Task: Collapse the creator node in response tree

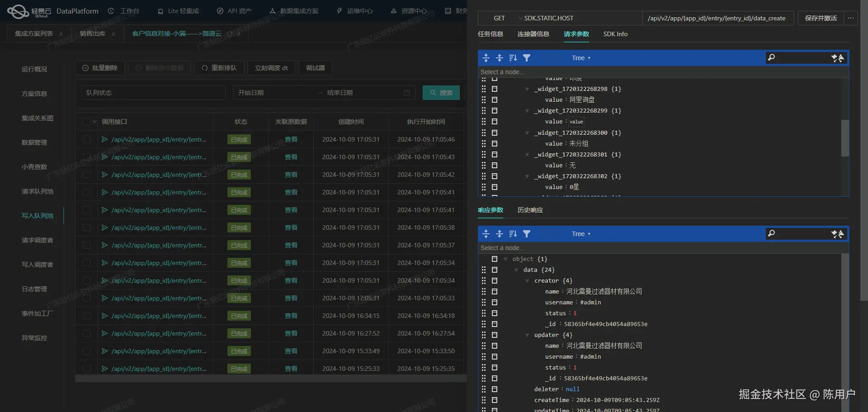Action: tap(527, 281)
